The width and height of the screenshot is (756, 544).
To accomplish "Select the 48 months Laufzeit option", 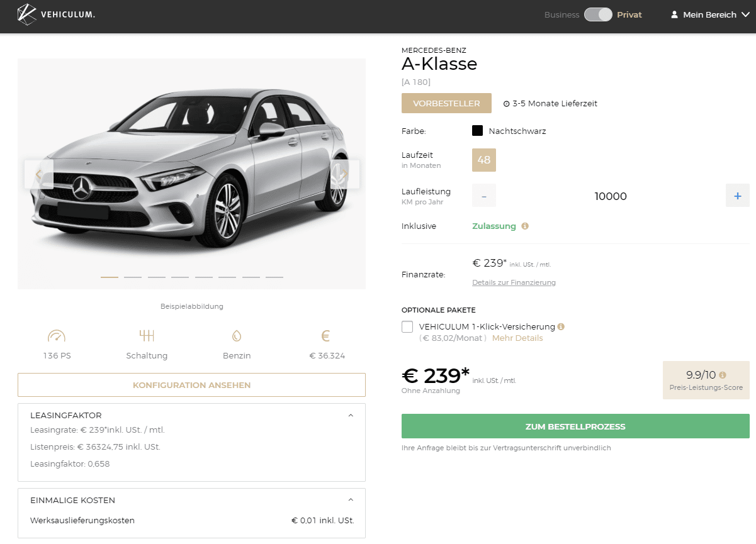I will click(x=484, y=160).
